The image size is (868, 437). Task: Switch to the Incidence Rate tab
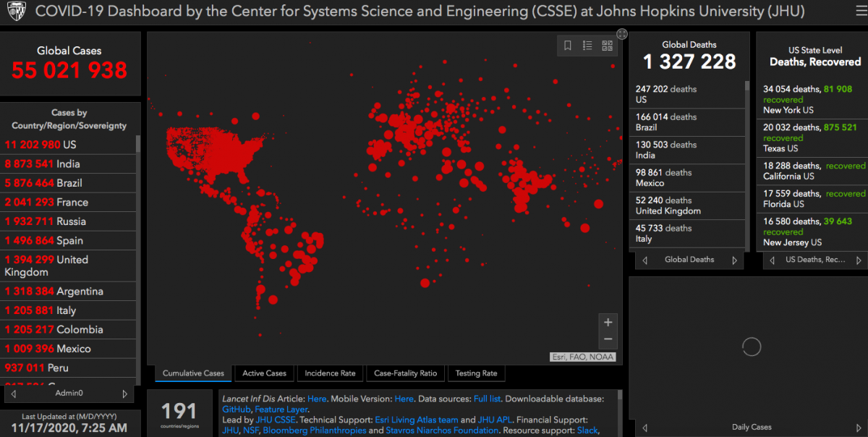330,373
